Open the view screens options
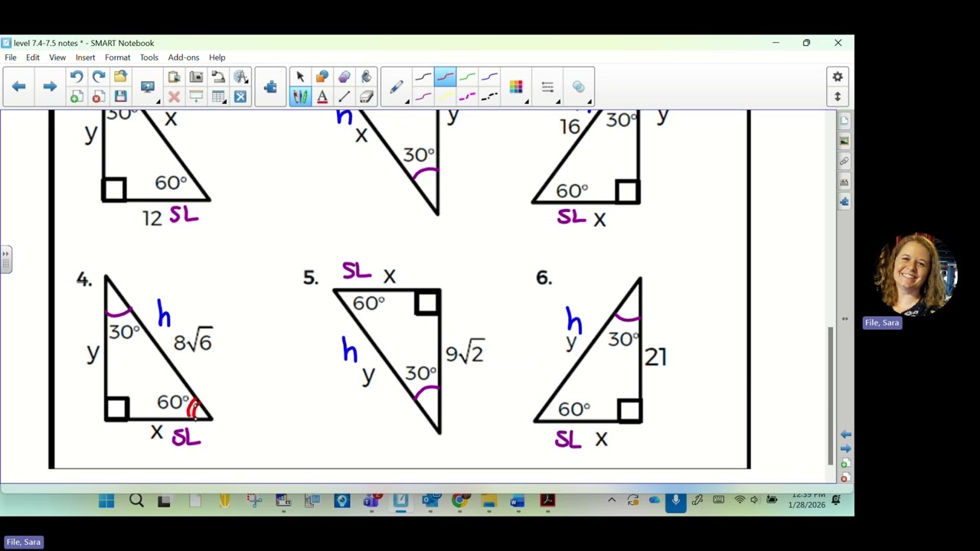This screenshot has width=980, height=551. [148, 86]
